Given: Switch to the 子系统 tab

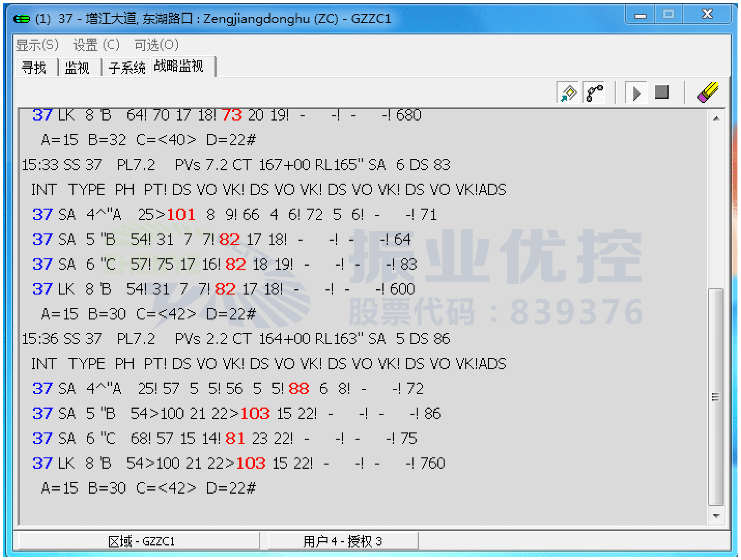Looking at the screenshot, I should tap(127, 68).
